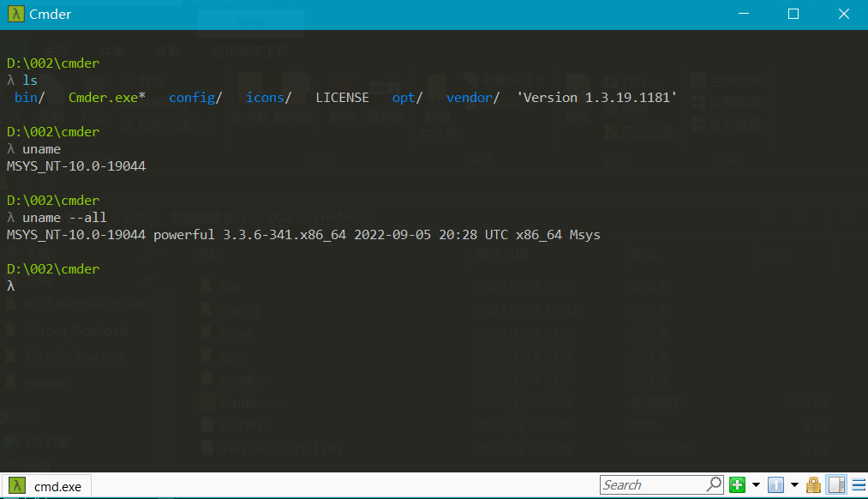
Task: Click the 'vendor/' directory name
Action: 473,98
